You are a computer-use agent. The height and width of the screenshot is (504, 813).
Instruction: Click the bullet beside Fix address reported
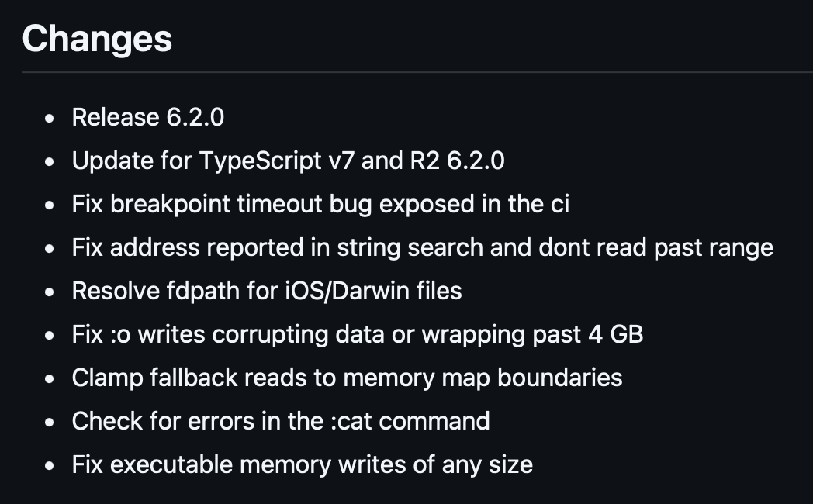tap(49, 249)
